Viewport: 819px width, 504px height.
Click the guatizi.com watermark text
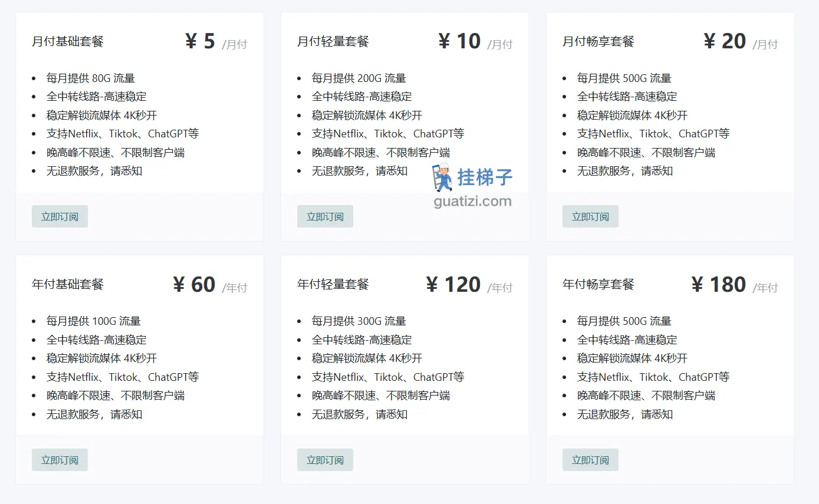[x=472, y=202]
